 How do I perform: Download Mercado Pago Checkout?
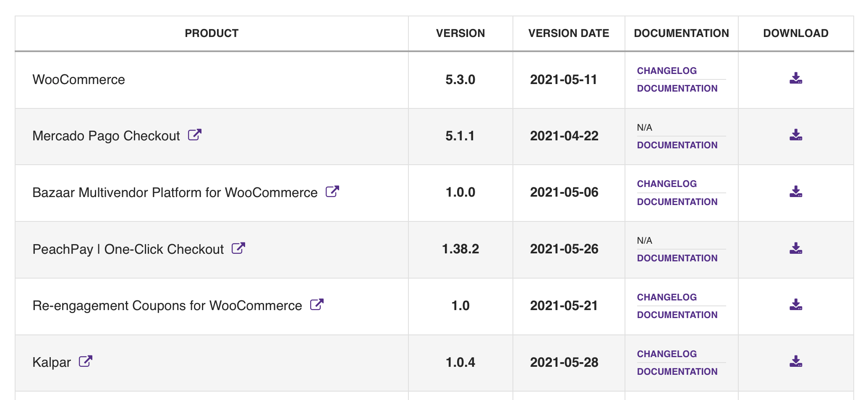pyautogui.click(x=795, y=135)
